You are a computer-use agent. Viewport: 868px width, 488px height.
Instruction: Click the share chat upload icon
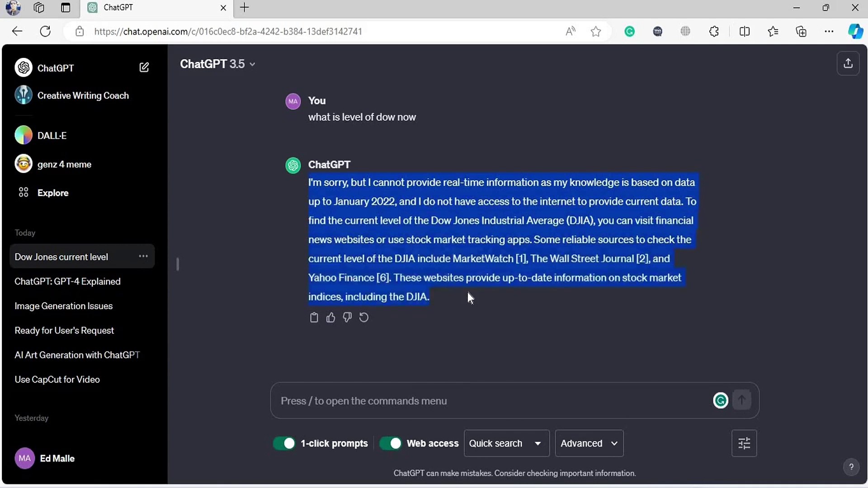848,64
